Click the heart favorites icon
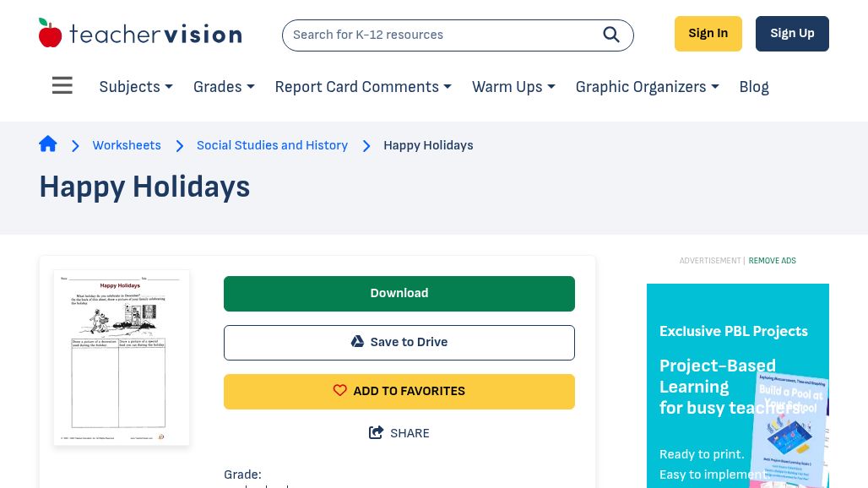This screenshot has height=488, width=868. [x=340, y=391]
